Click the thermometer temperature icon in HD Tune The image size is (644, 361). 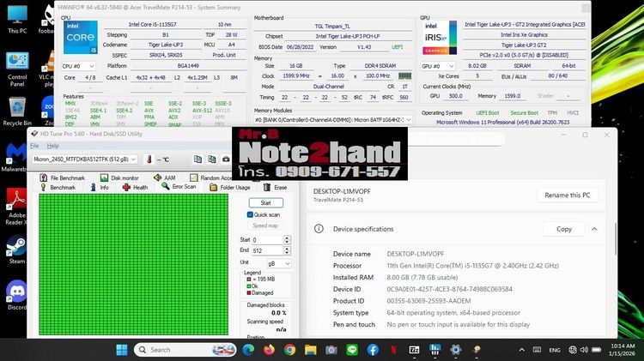pos(149,159)
